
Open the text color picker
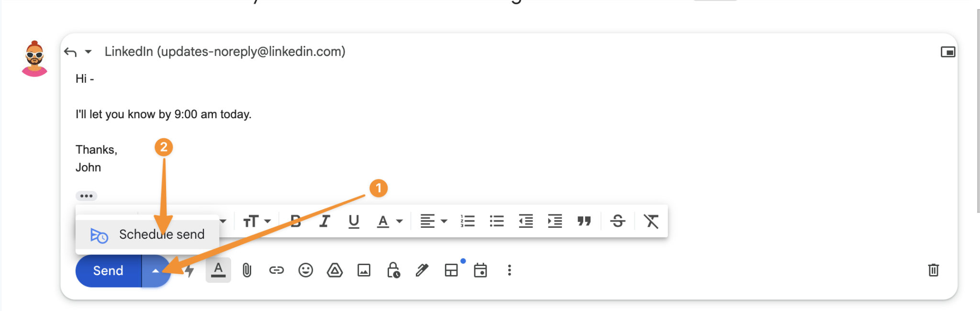coord(389,221)
